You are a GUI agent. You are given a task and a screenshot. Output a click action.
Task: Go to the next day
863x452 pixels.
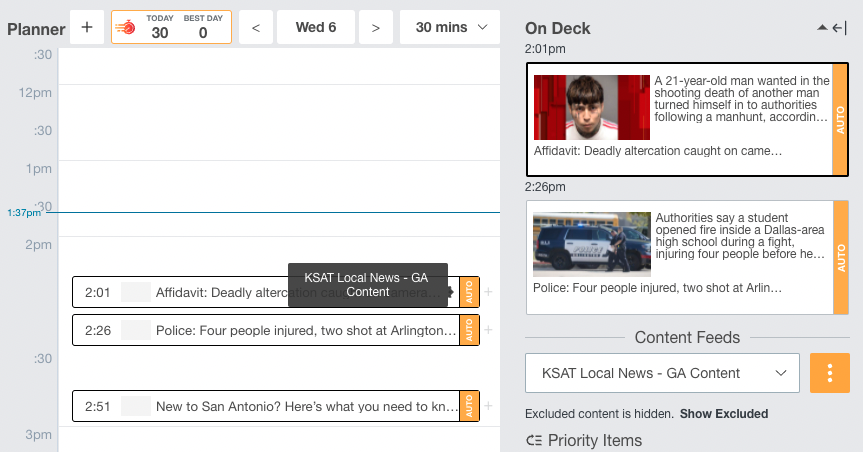pos(376,27)
